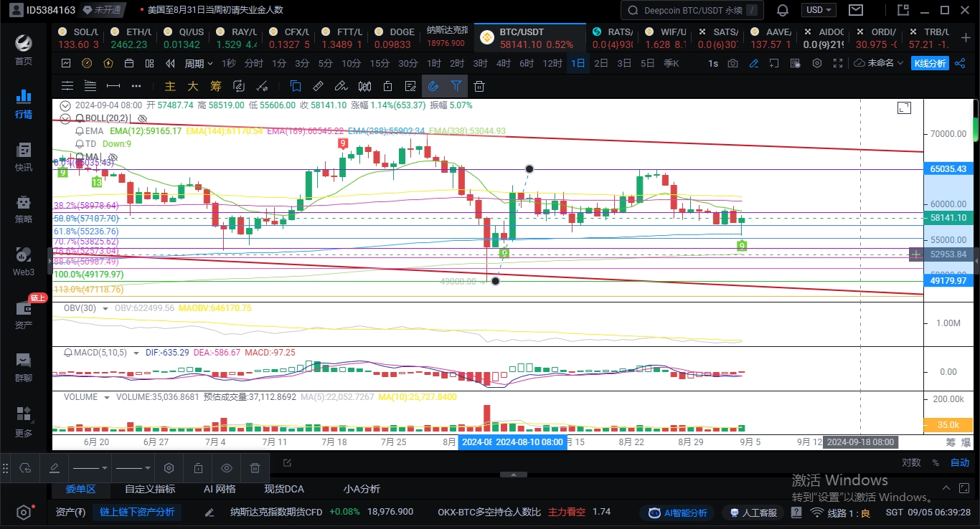Open the USD currency dropdown

point(819,10)
